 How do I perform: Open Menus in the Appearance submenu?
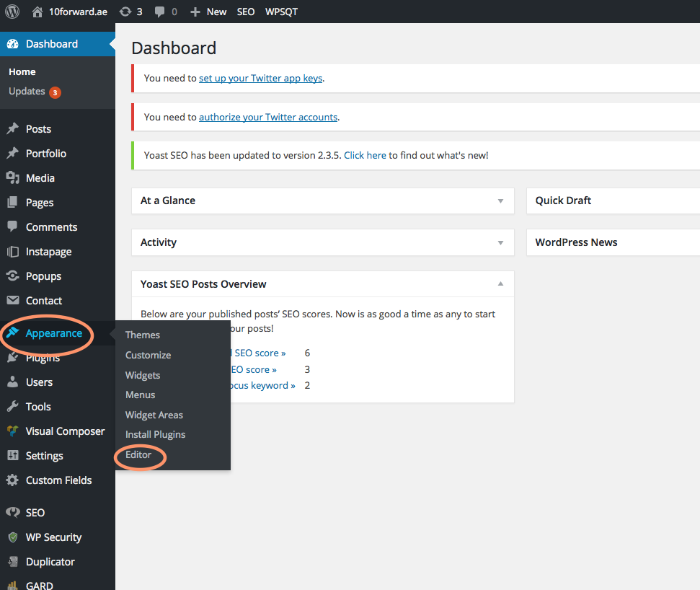tap(140, 395)
